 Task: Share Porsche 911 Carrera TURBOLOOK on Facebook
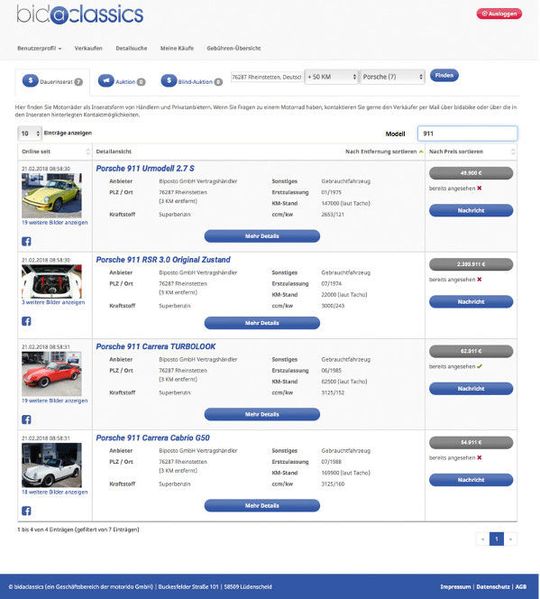26,419
